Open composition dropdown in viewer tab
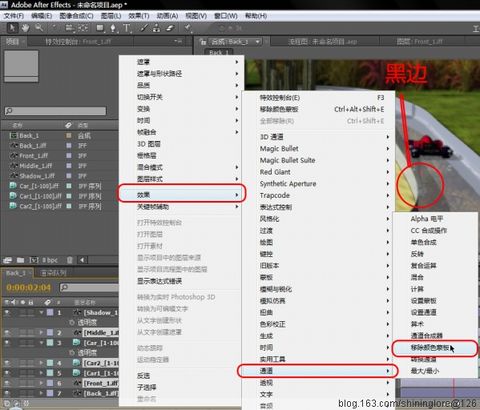 (x=257, y=42)
